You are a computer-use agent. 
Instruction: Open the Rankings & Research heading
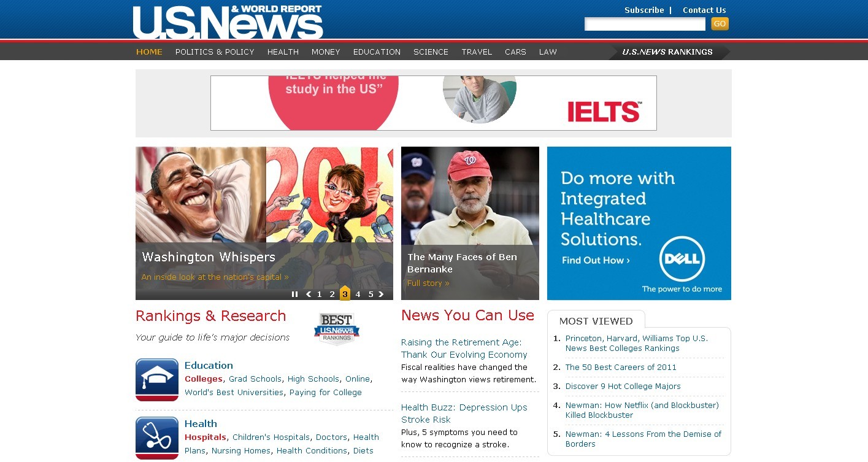[x=210, y=316]
